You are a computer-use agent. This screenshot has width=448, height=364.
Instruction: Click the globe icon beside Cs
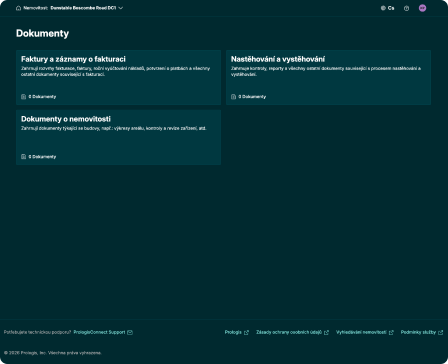click(383, 8)
